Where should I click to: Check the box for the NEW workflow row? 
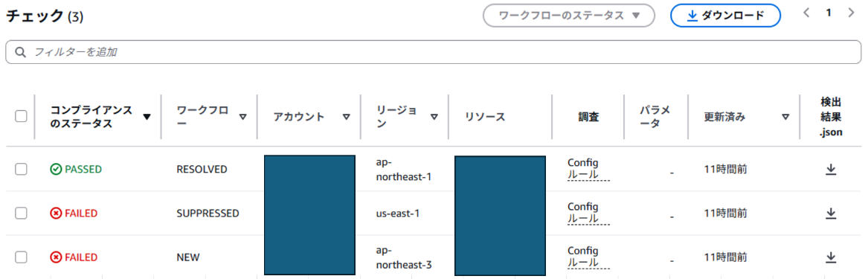click(x=21, y=257)
